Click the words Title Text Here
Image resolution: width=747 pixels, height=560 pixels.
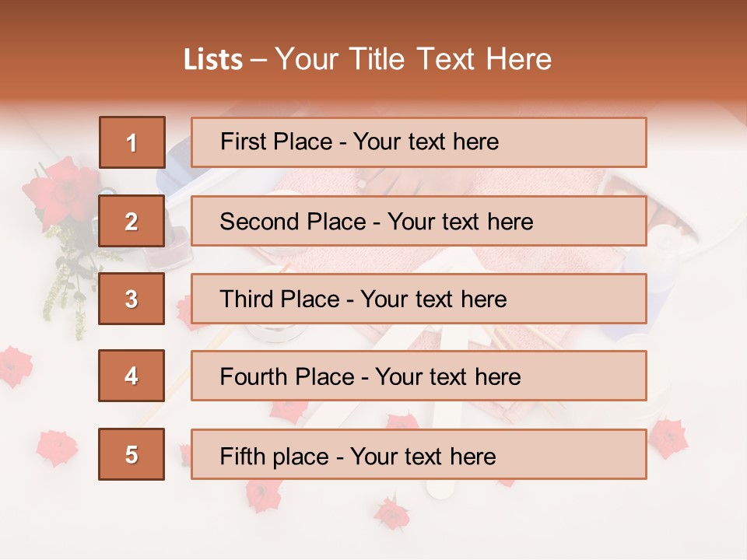(451, 59)
